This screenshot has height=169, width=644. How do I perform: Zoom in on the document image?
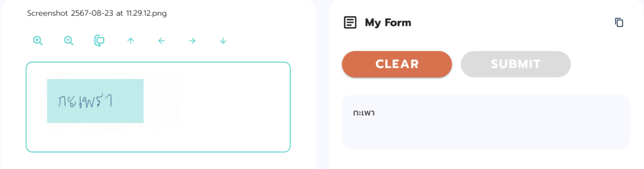(x=38, y=41)
